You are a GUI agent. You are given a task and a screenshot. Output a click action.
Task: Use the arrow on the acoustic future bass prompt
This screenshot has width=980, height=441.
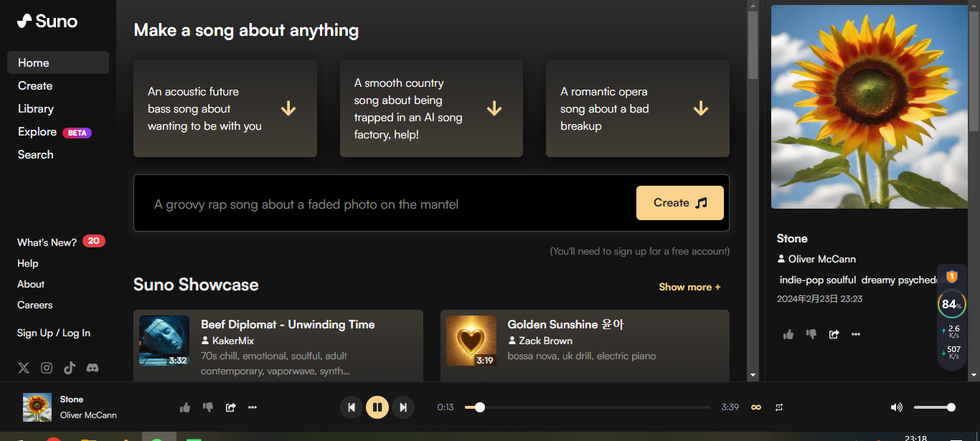point(288,108)
